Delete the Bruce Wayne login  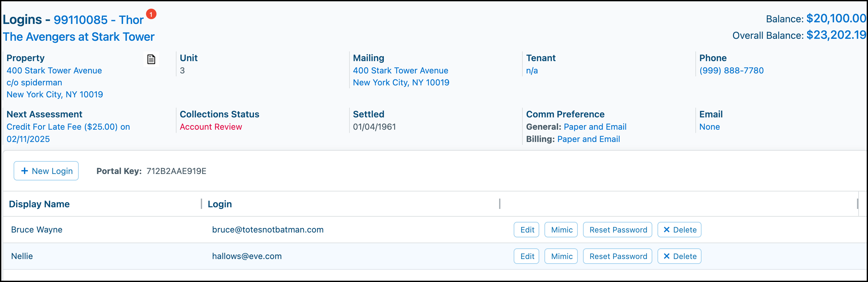point(679,230)
